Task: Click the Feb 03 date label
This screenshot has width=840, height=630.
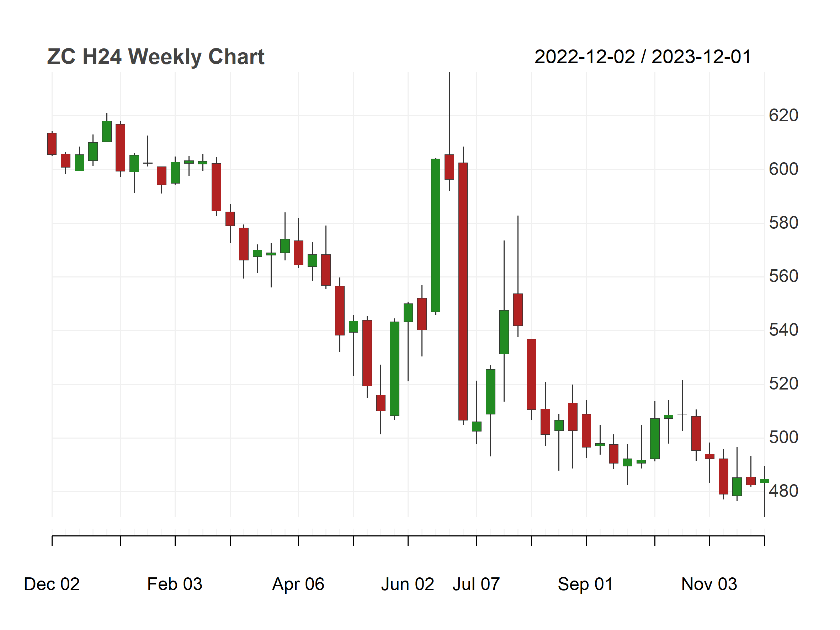Action: pos(175,584)
